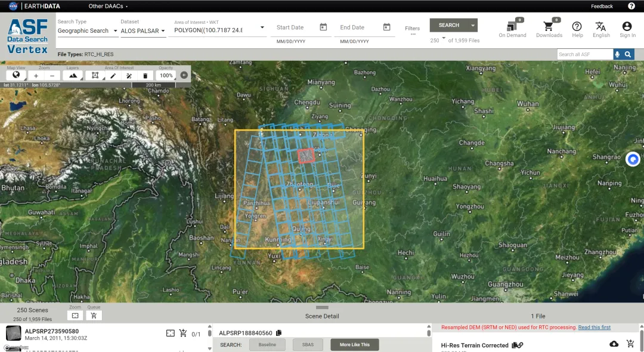Add scene ALPSRP273590580 to cart
Screen dimensions: 644x352
click(x=183, y=333)
